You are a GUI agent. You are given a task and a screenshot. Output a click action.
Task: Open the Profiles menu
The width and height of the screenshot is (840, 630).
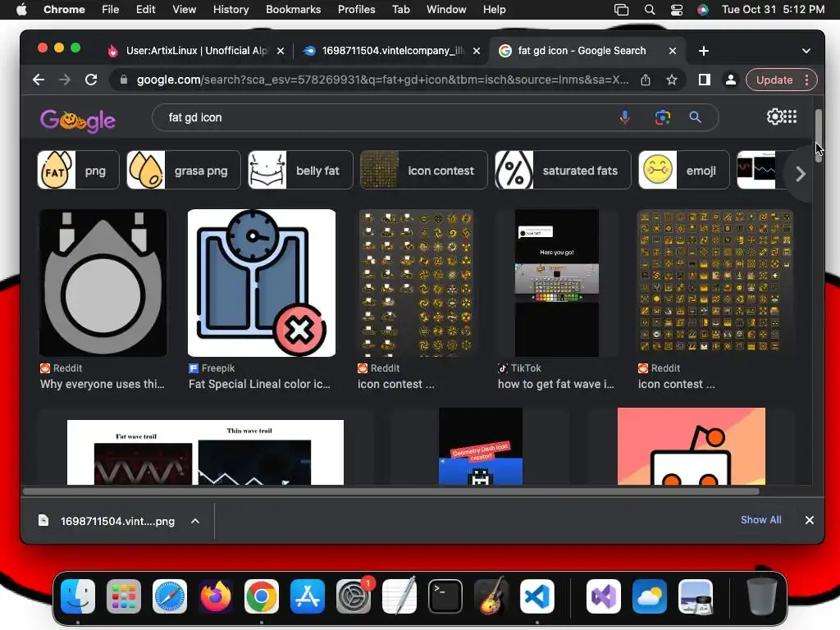click(356, 10)
